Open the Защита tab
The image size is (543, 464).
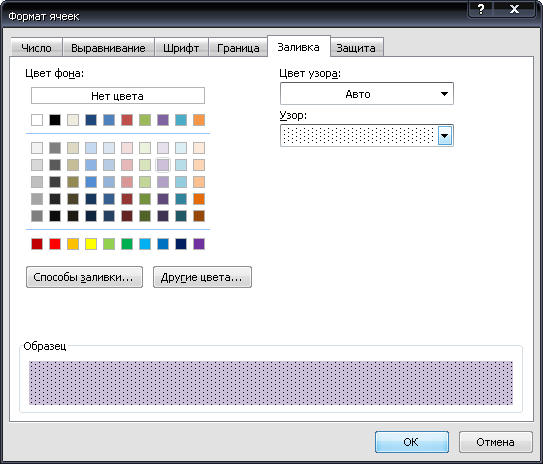[x=356, y=47]
